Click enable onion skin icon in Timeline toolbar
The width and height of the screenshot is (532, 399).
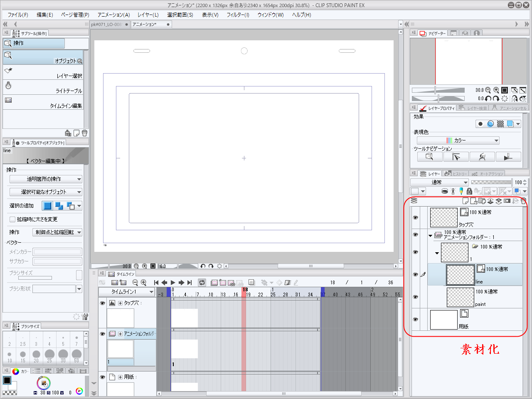click(251, 283)
